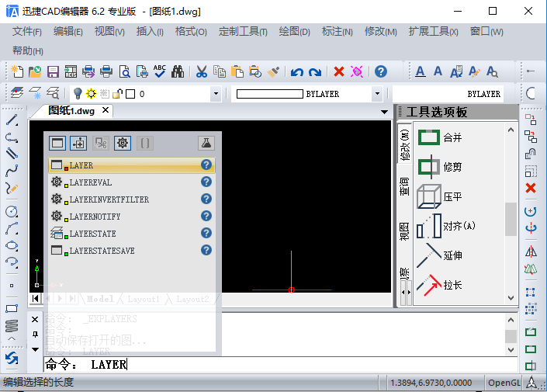The image size is (547, 392).
Task: Open the BYLAYER linetype dropdown
Action: [377, 94]
